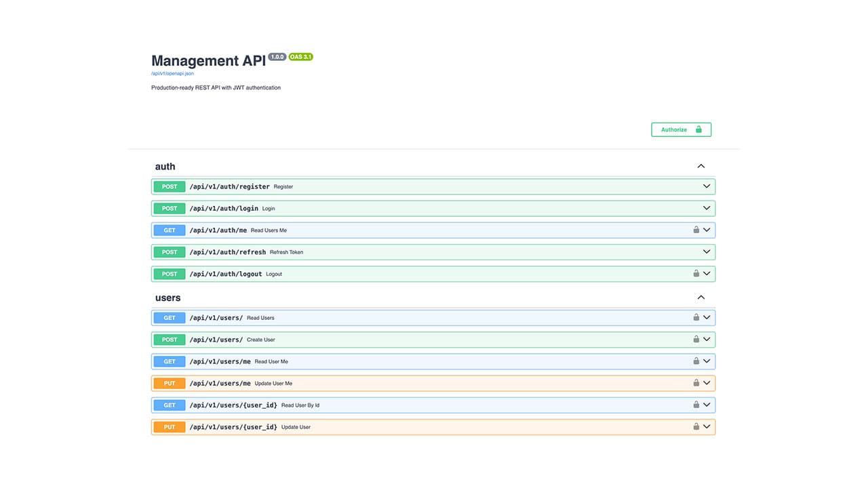Screen dimensions: 868x488
Task: Expand the GET /api/v1/users/ Read Users endpoint
Action: [706, 317]
